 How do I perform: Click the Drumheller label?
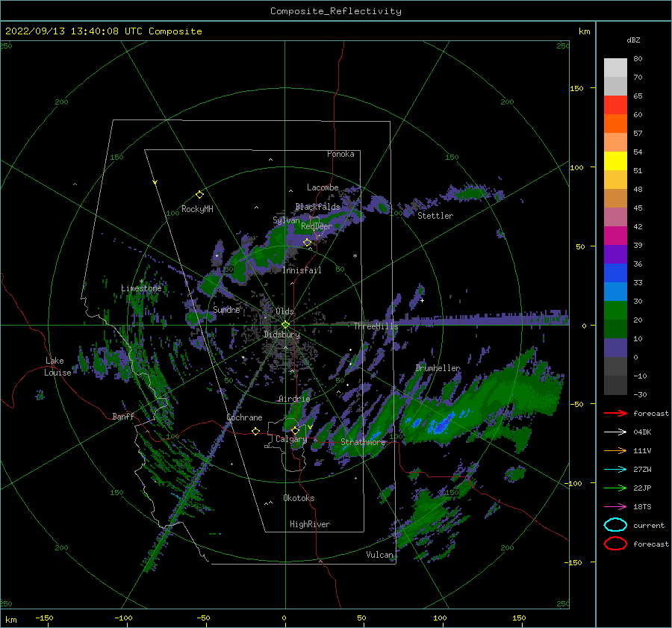tap(438, 368)
